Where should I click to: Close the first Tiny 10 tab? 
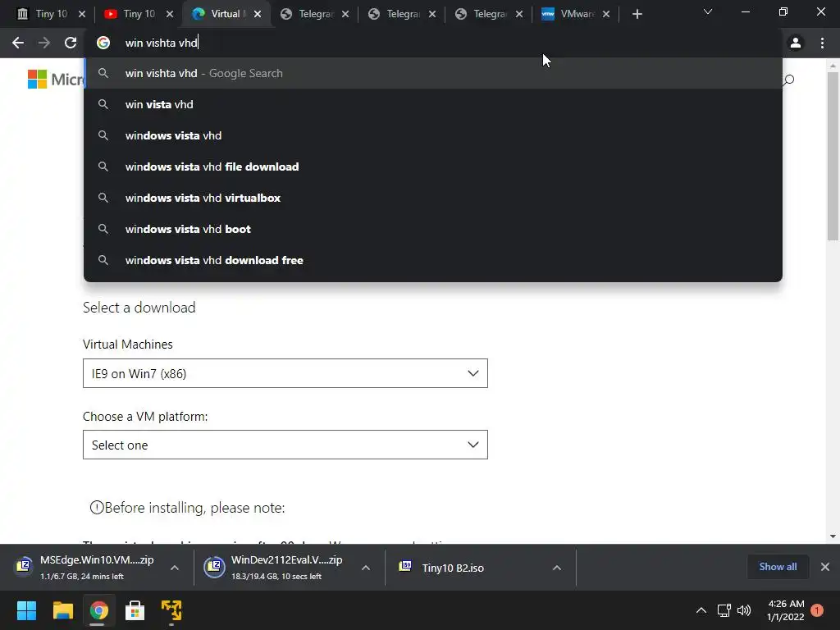click(82, 15)
